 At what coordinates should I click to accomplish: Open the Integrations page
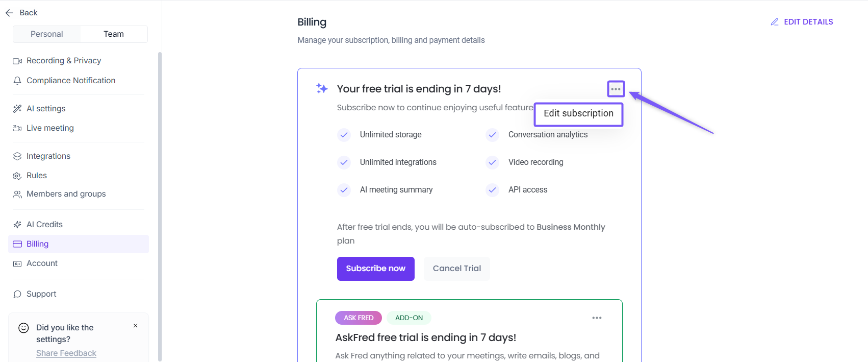point(48,156)
